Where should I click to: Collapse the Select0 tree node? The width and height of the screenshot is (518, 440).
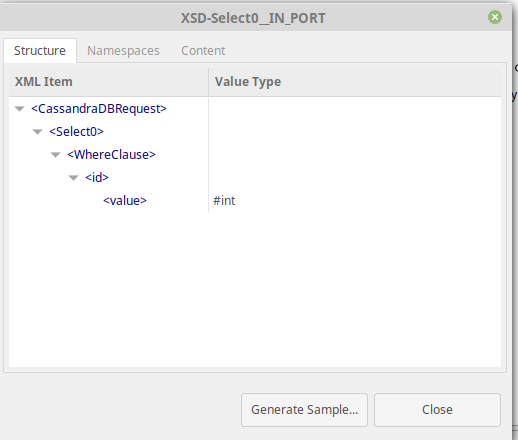[x=38, y=132]
